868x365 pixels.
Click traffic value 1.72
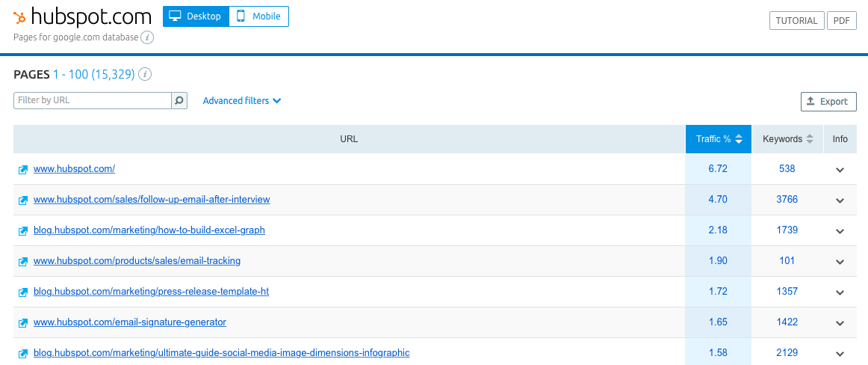click(x=718, y=291)
